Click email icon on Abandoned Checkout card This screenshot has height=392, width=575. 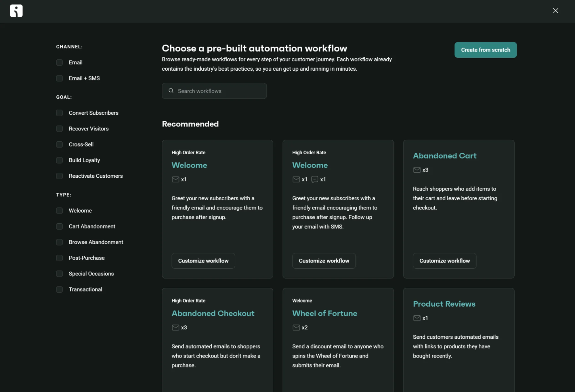click(175, 327)
